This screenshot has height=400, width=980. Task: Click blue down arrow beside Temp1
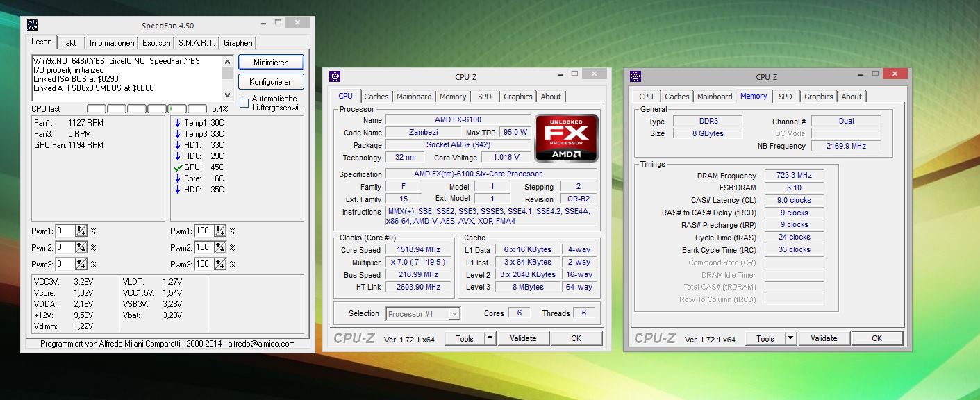pos(178,123)
